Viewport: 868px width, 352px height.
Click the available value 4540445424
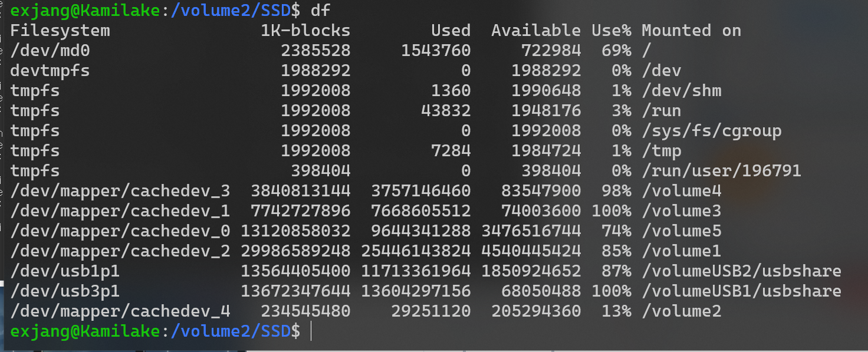coord(531,251)
